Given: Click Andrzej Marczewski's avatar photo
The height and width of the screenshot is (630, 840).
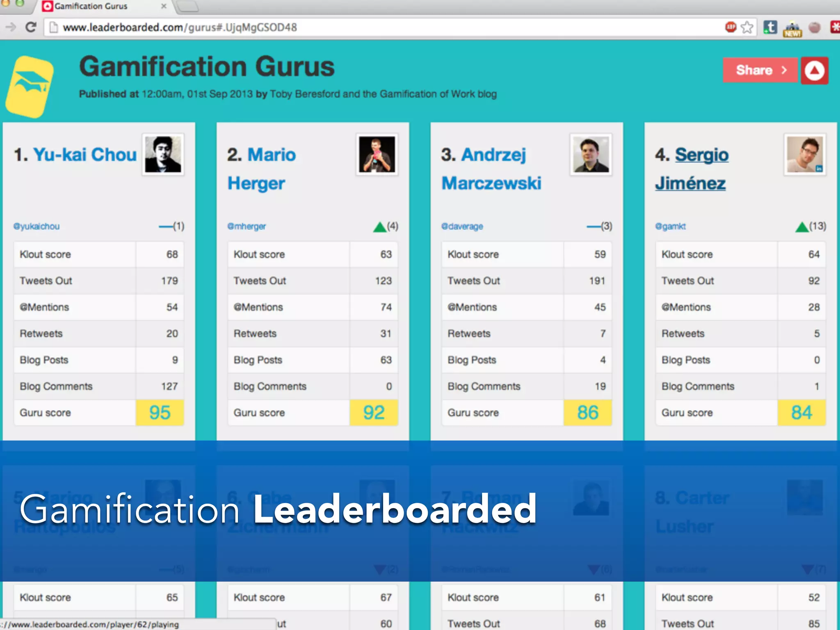Looking at the screenshot, I should [x=591, y=154].
